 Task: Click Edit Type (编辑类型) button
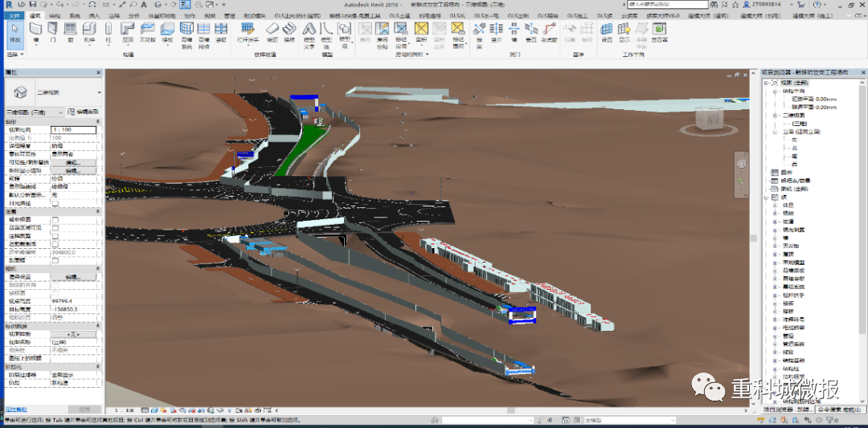[83, 112]
